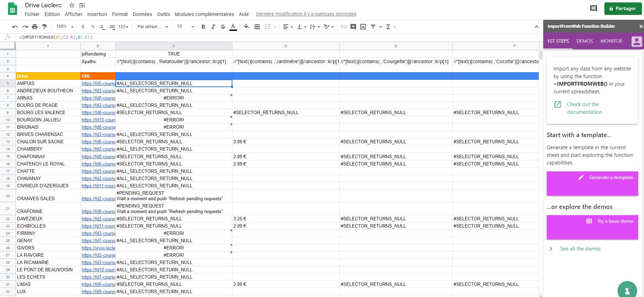Select 1ST STEPS tab
The image size is (644, 297).
[558, 41]
